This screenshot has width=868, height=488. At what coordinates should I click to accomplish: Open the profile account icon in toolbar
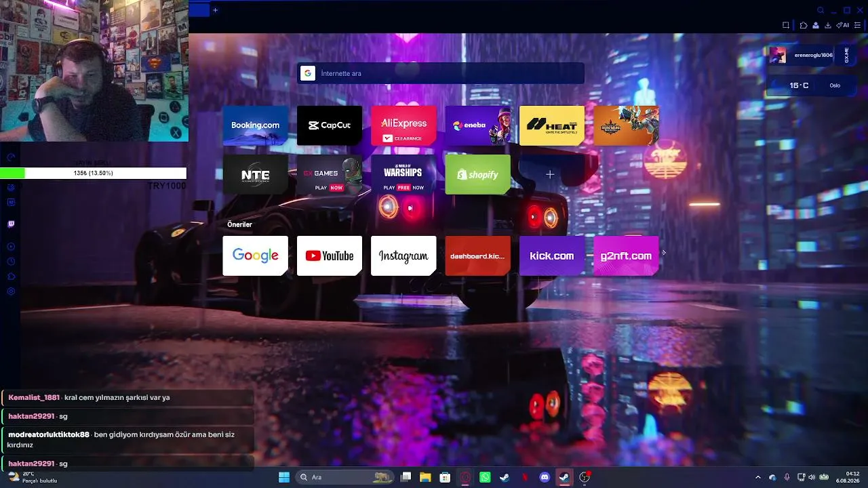click(x=816, y=25)
